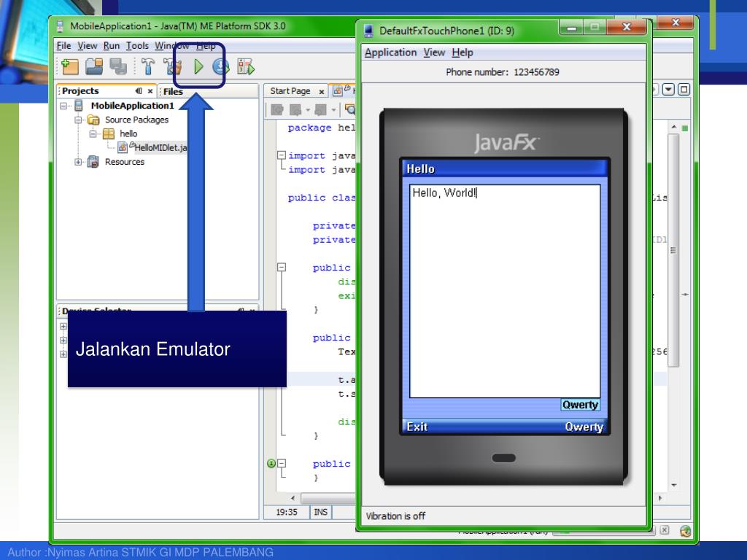Open the SDK View menu
This screenshot has height=560, width=747.
pyautogui.click(x=88, y=46)
